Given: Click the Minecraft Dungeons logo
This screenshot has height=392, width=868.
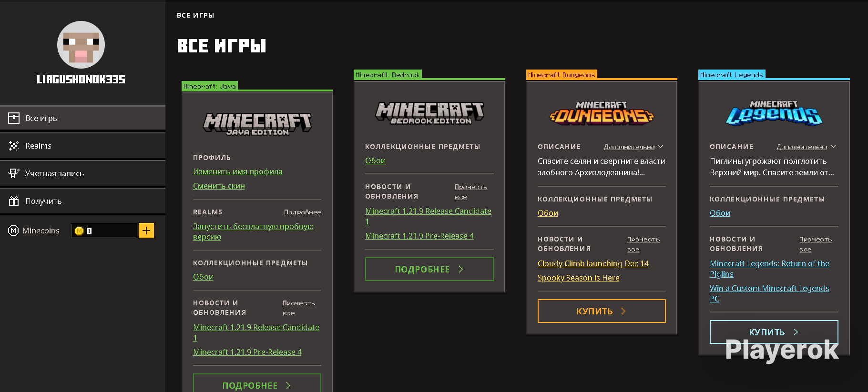Looking at the screenshot, I should (602, 113).
